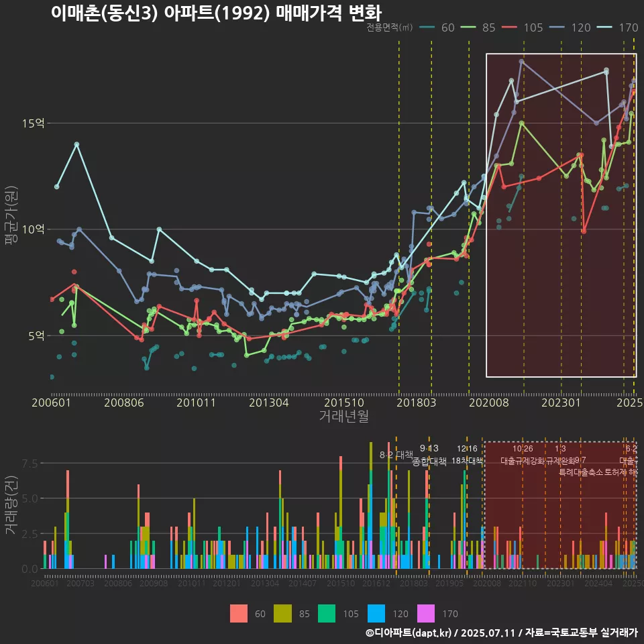This screenshot has width=644, height=644.
Task: Click the 85㎡ green line marker in top legend
Action: point(468,28)
